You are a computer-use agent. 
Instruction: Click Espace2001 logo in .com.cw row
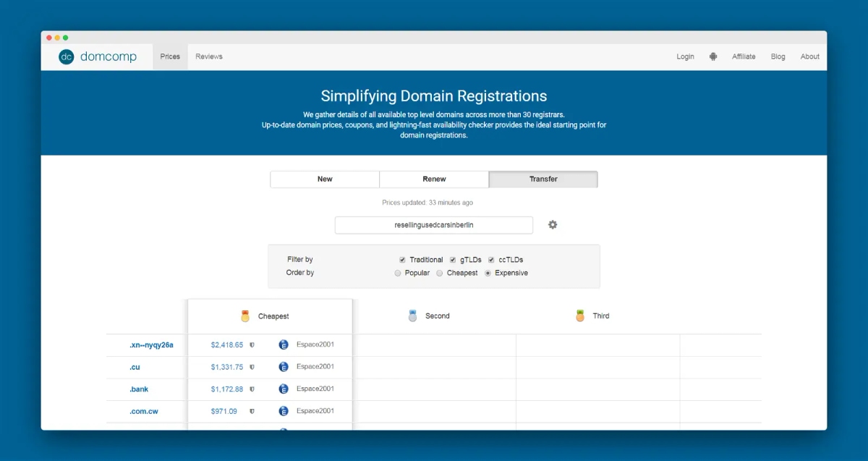(284, 411)
